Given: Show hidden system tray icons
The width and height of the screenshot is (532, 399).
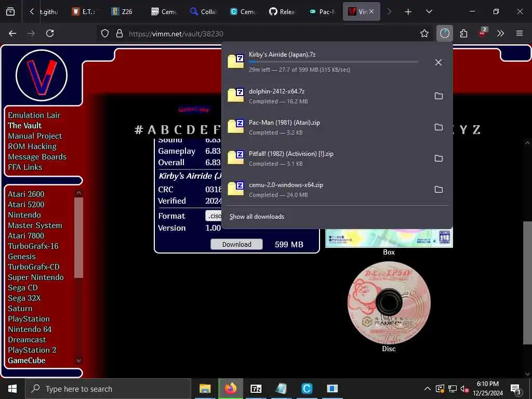Looking at the screenshot, I should click(x=428, y=389).
